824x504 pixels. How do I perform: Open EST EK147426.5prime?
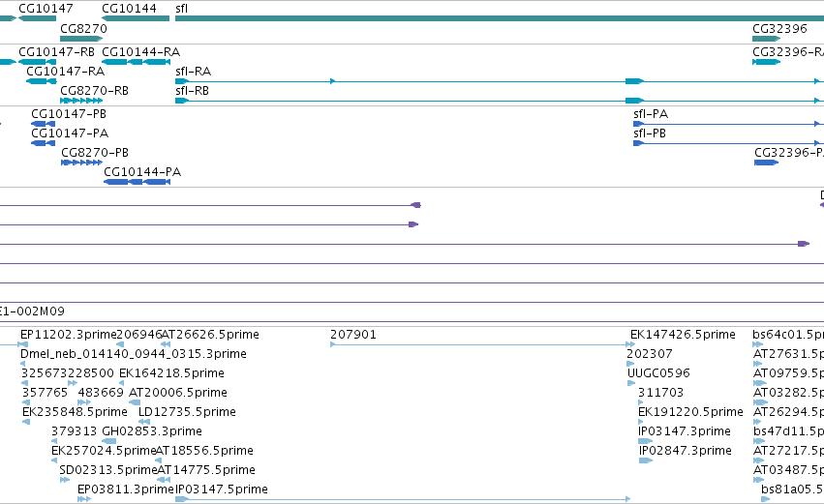click(x=683, y=335)
